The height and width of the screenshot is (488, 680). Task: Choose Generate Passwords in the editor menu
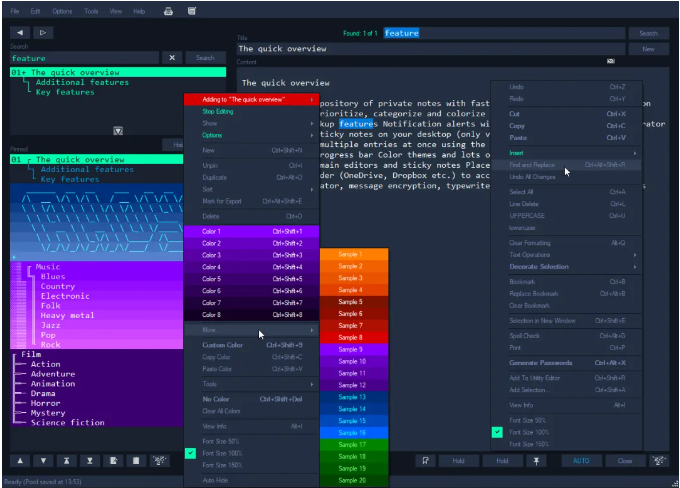pos(566,363)
